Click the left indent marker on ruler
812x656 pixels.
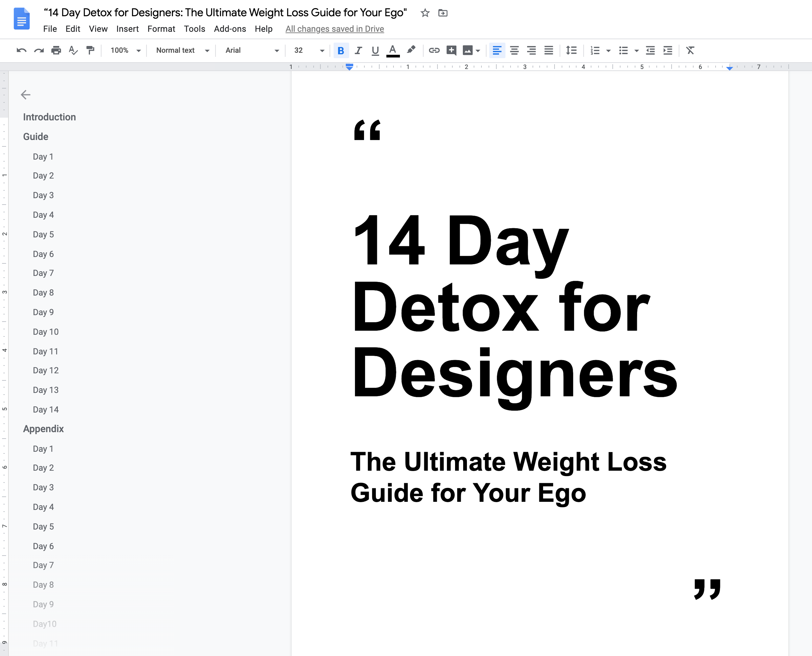349,67
